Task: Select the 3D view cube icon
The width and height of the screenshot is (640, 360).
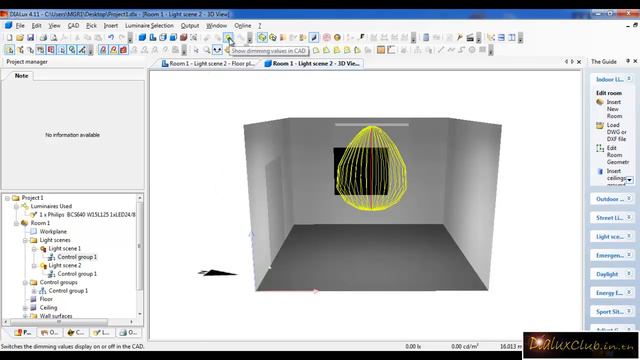Action: [142, 38]
